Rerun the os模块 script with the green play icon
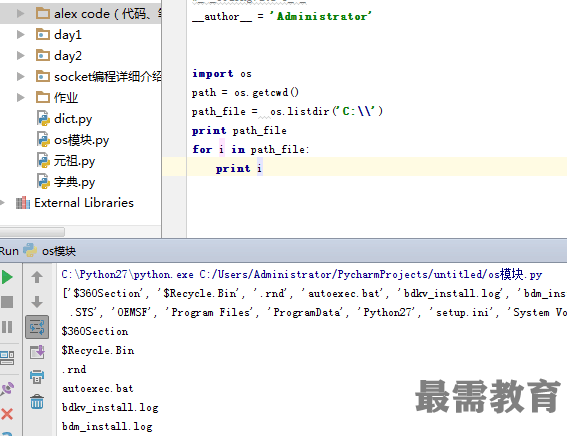Viewport: 567px width, 436px height. click(x=7, y=277)
